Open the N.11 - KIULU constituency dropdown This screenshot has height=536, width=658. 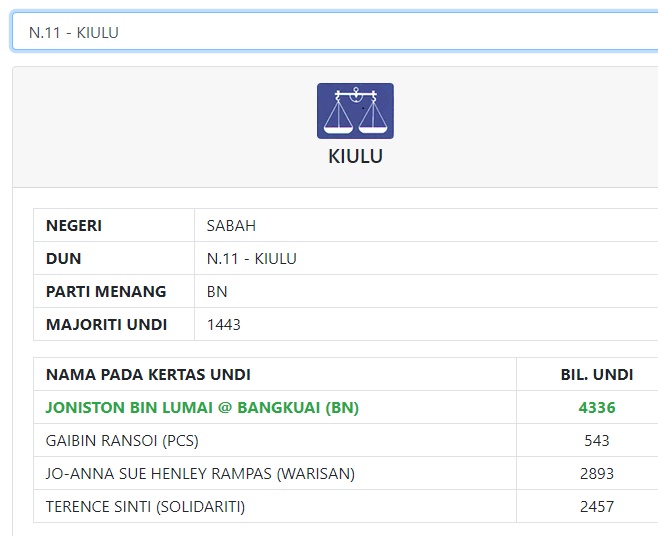pos(335,32)
